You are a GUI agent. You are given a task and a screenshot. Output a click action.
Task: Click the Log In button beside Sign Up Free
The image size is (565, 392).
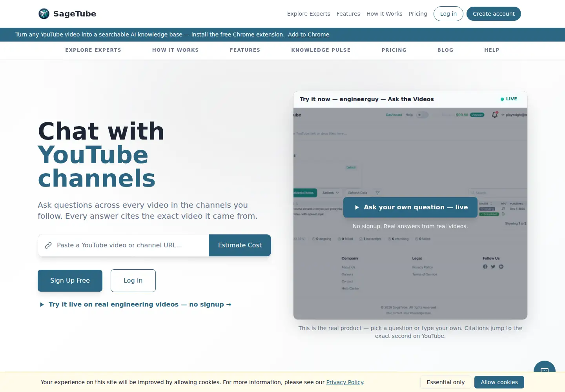pyautogui.click(x=133, y=281)
